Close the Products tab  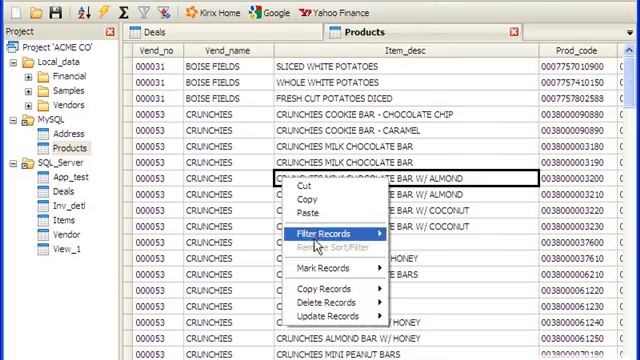point(514,32)
